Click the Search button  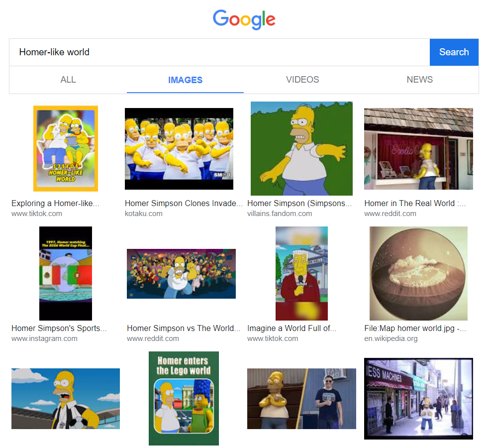pos(454,52)
